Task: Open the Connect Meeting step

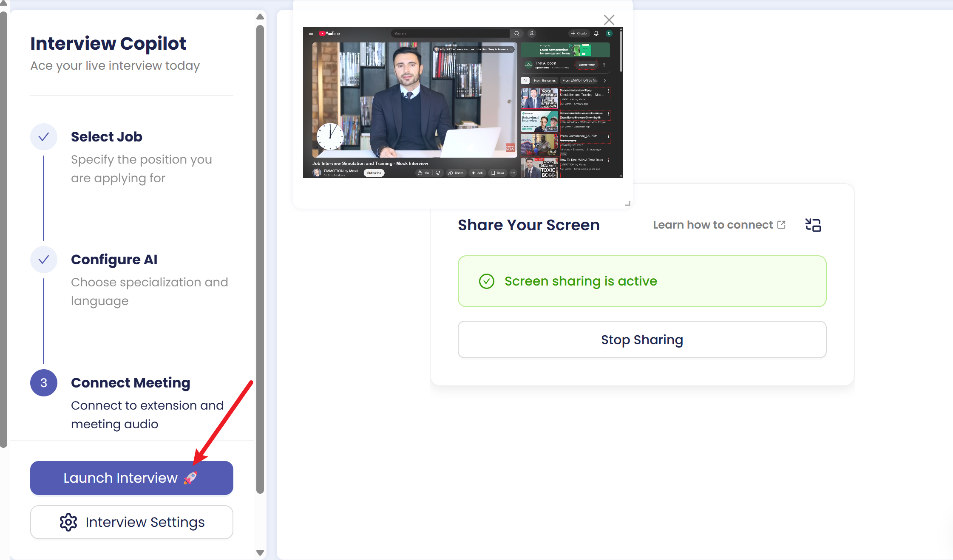Action: (130, 383)
